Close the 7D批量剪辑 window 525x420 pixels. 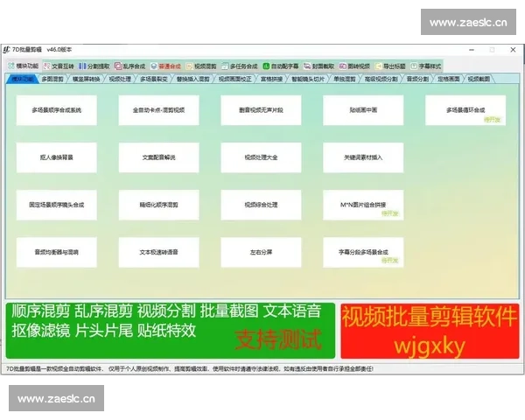(x=513, y=50)
